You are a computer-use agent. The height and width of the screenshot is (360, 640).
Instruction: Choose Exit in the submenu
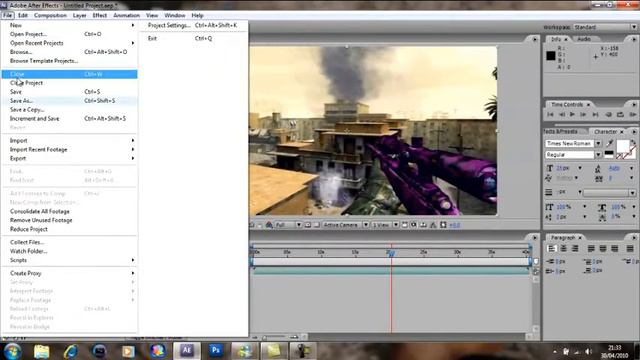pos(192,38)
